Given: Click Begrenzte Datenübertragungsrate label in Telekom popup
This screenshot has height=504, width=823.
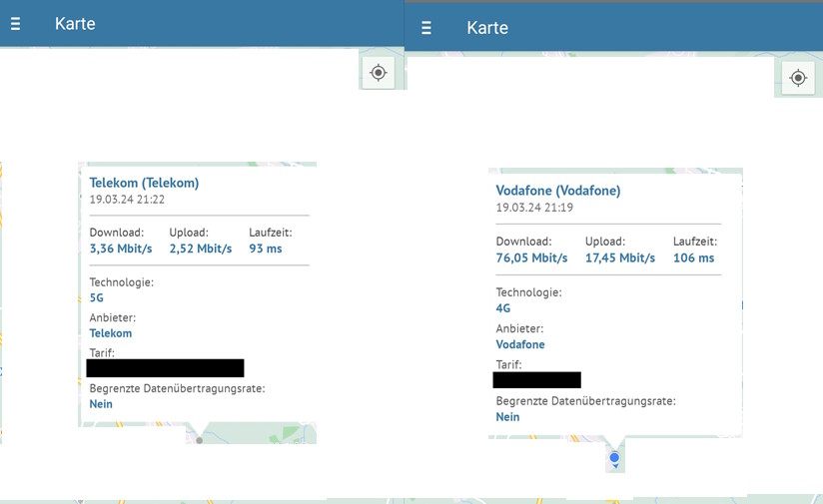Looking at the screenshot, I should pos(178,388).
